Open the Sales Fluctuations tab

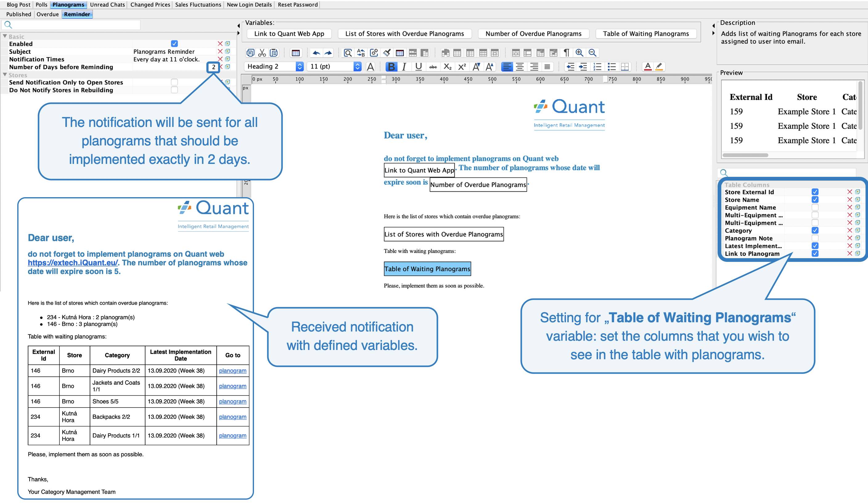tap(198, 5)
